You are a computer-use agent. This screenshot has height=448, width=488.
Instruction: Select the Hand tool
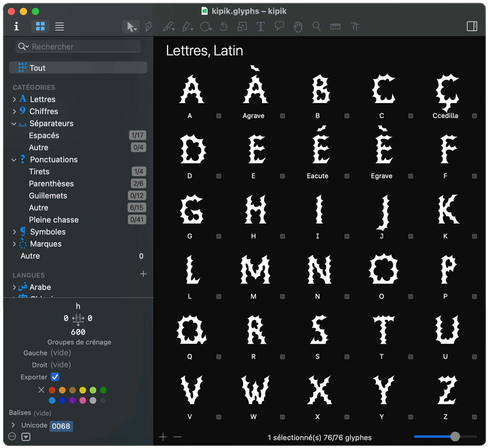[298, 27]
